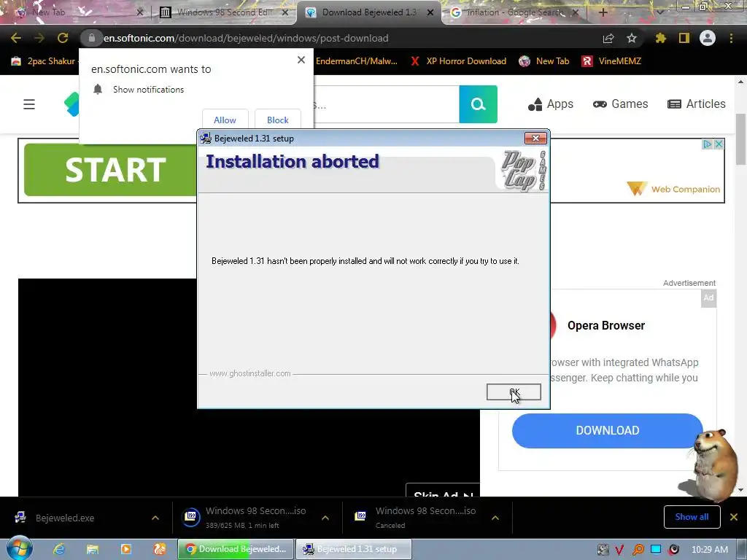This screenshot has height=560, width=747.
Task: Click the Opera Browser DOWNLOAD button
Action: click(x=608, y=430)
